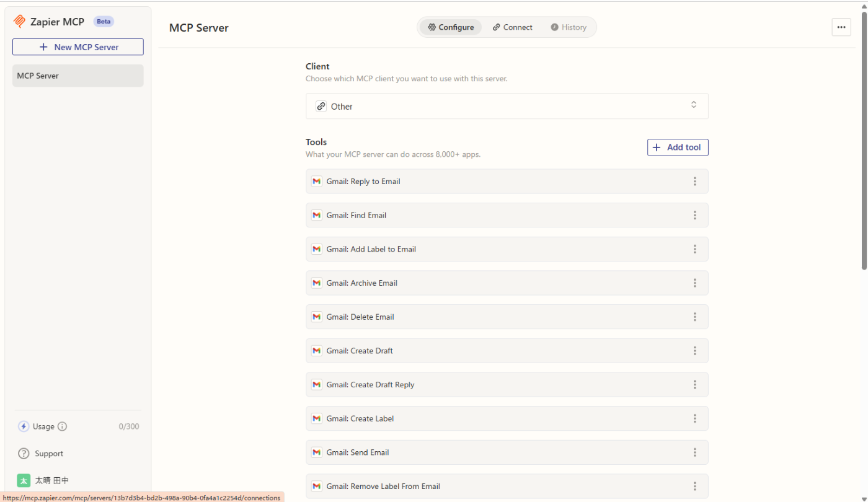Click Gmail icon on Find Email row
The width and height of the screenshot is (868, 502).
click(317, 215)
